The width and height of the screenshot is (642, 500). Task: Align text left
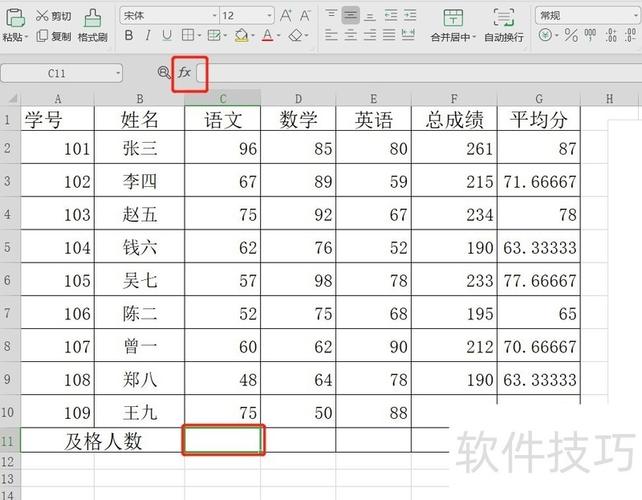[331, 35]
